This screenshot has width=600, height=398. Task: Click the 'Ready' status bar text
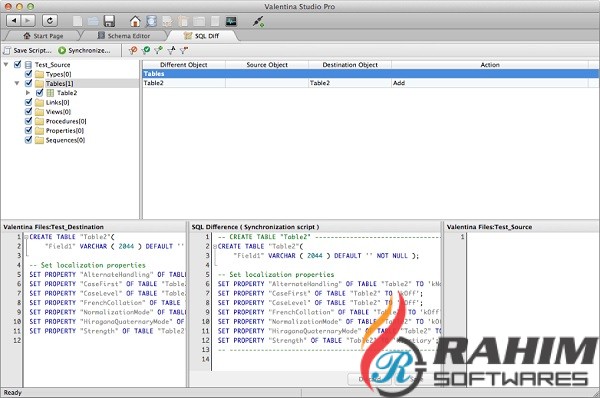[x=12, y=393]
